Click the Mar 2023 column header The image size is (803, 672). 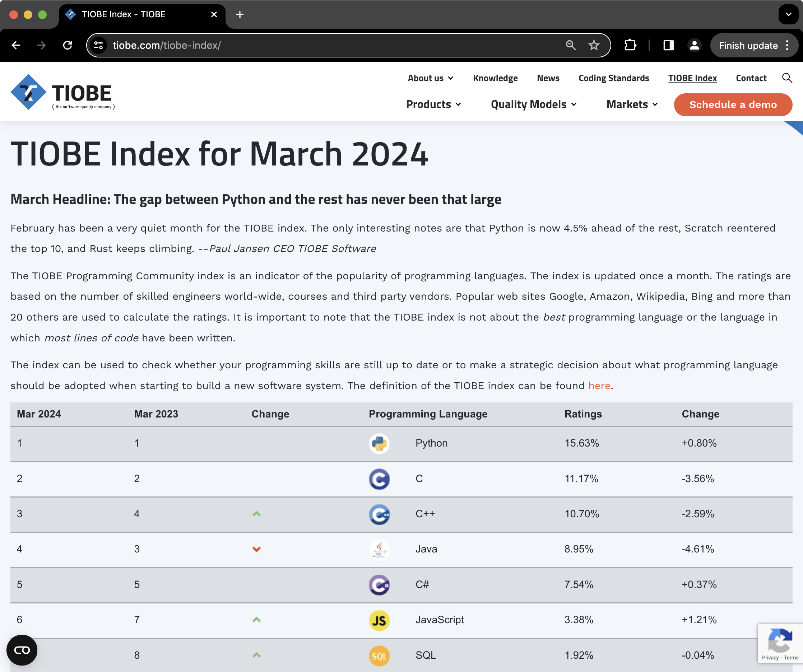point(156,414)
